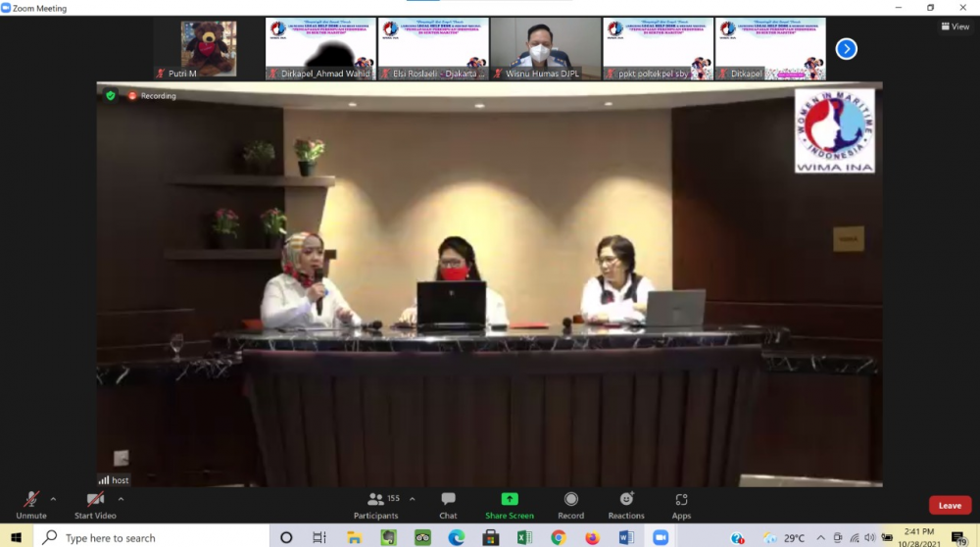The height and width of the screenshot is (547, 980).
Task: Expand audio options arrow beside Unmute
Action: pos(53,499)
